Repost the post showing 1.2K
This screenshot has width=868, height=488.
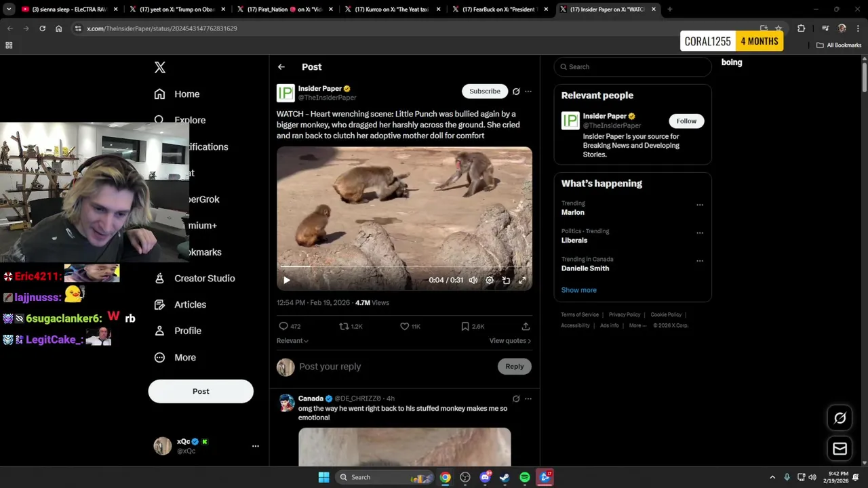coord(351,327)
